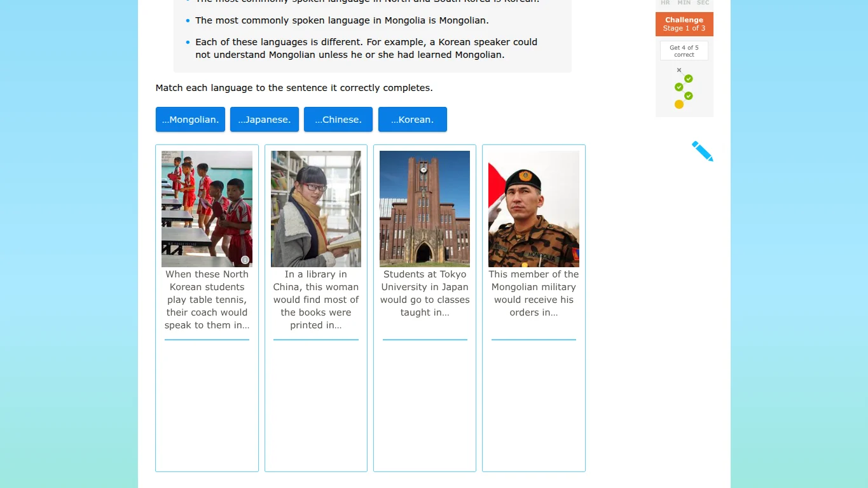Click 'Match each language to the sentence' instruction
Screen dimensions: 868x488
[x=294, y=88]
